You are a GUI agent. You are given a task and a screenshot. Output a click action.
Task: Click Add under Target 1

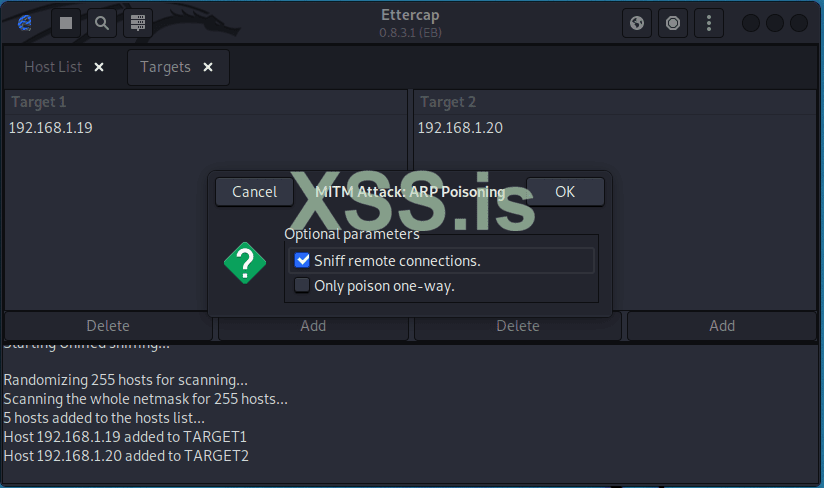coord(313,326)
